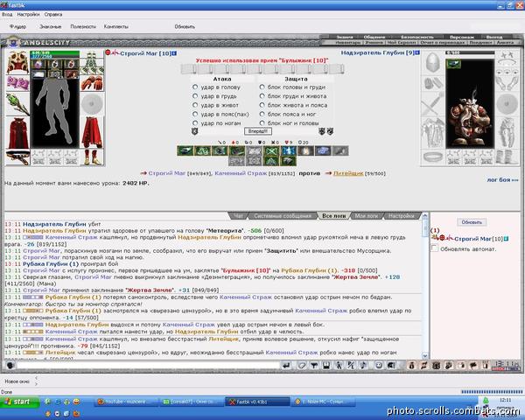Use the third green combat skill icon

(220, 150)
